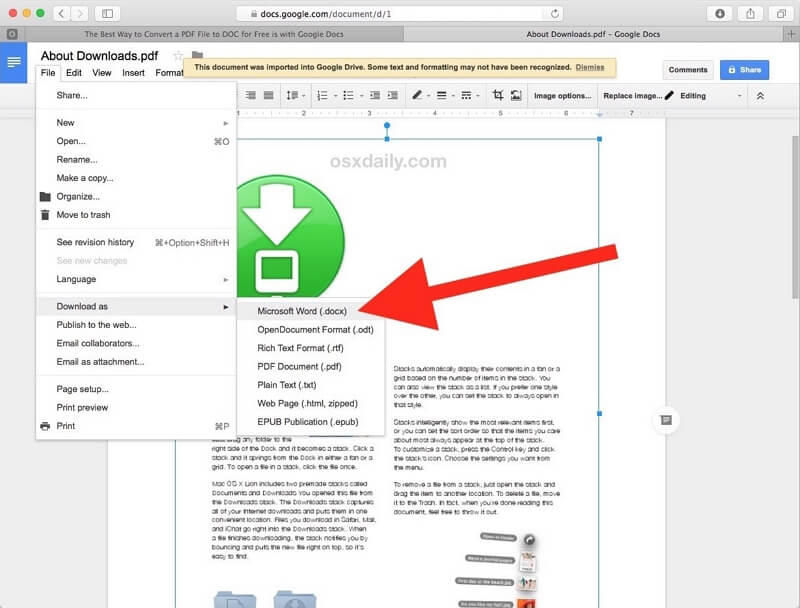The image size is (800, 608).
Task: Click Image options in the toolbar
Action: (x=560, y=96)
